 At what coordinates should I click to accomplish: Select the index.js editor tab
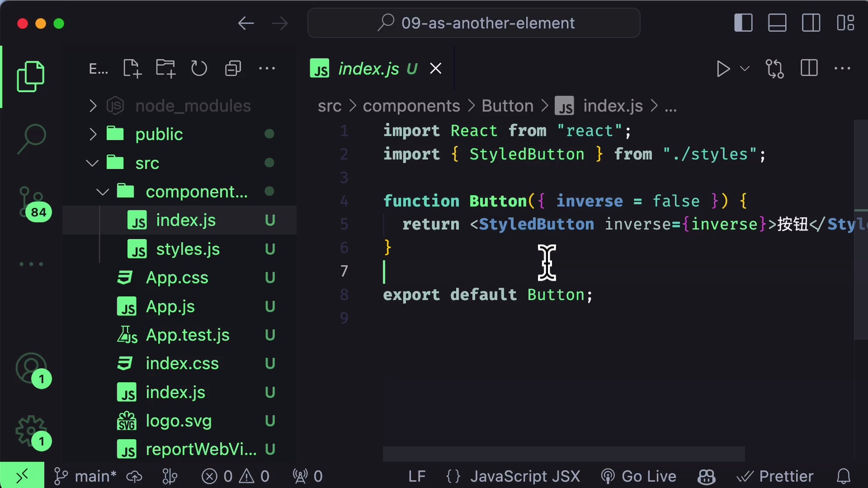368,69
